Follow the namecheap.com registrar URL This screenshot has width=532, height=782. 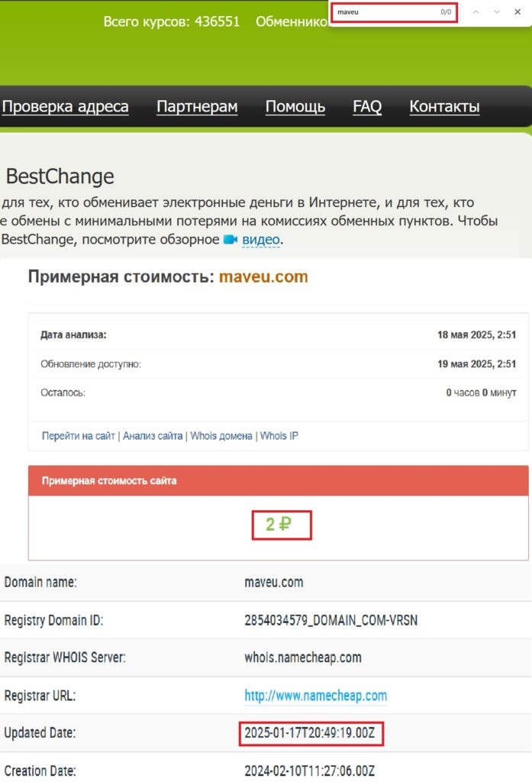(315, 696)
